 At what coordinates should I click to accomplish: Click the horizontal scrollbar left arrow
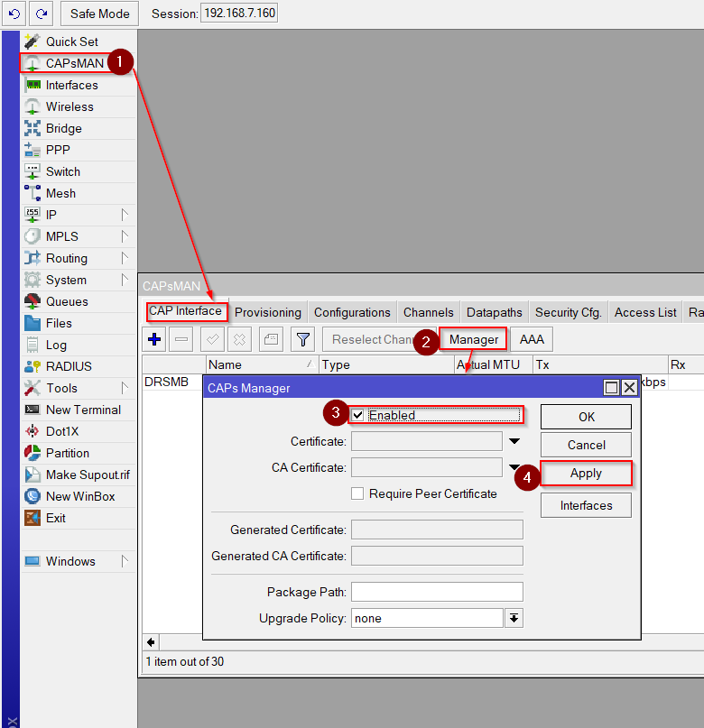[151, 641]
